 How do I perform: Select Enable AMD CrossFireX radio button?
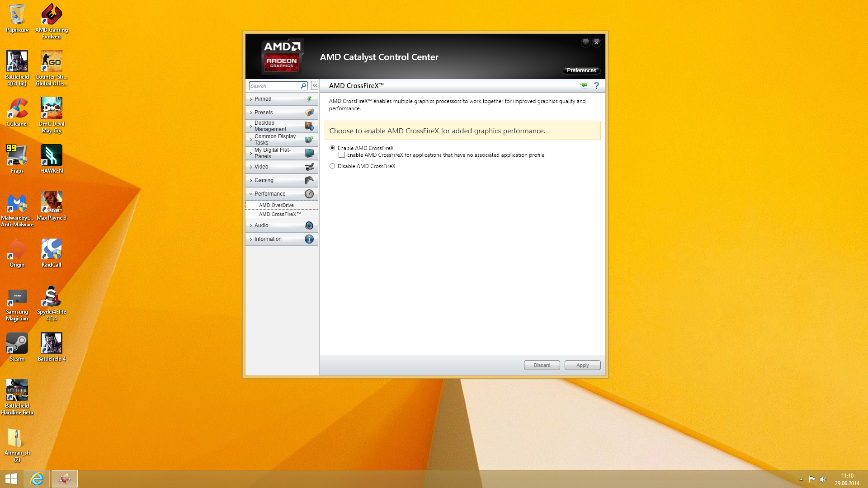(332, 148)
